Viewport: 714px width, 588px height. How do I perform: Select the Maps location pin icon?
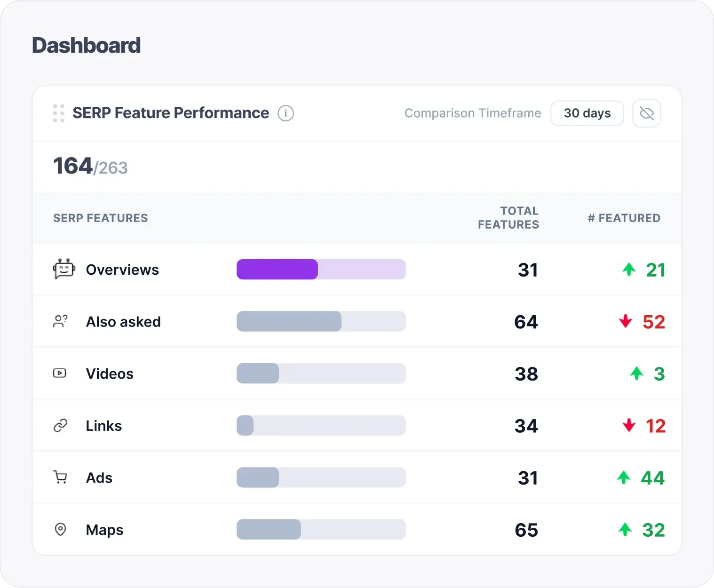(x=60, y=530)
